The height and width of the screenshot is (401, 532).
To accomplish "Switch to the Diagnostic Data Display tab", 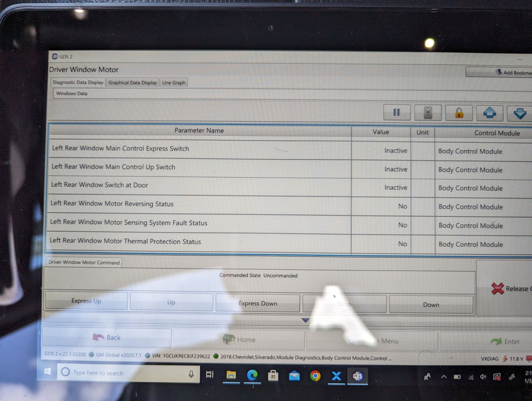I will point(78,82).
